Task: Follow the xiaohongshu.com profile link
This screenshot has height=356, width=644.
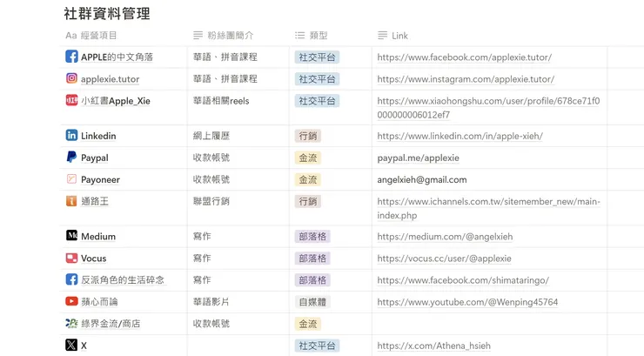Action: click(488, 108)
